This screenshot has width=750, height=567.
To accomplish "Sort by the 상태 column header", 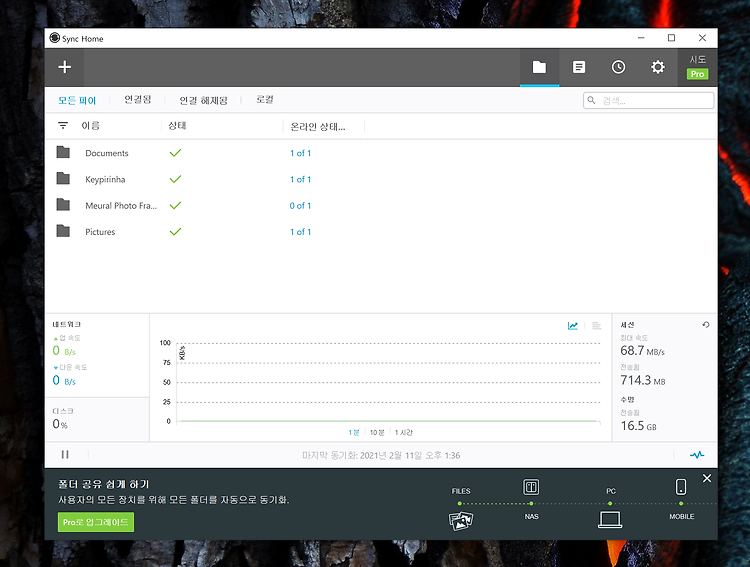I will coord(177,125).
